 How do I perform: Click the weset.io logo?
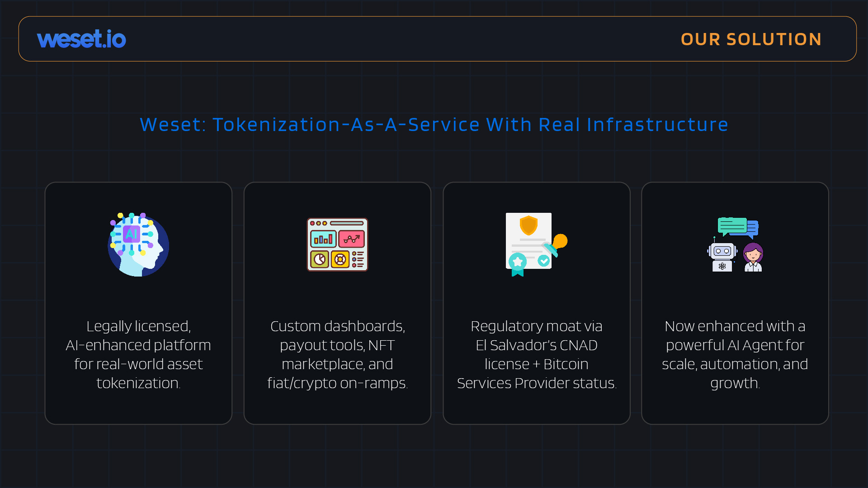[81, 39]
